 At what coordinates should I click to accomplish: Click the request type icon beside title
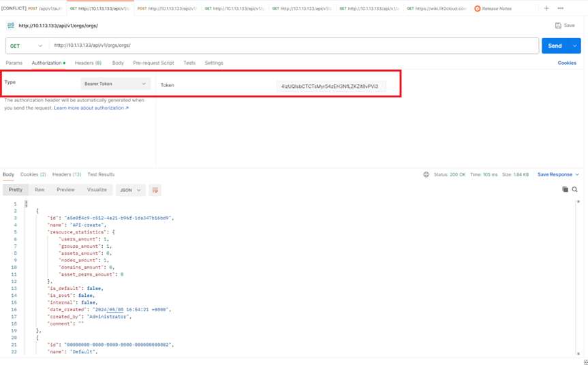(10, 26)
